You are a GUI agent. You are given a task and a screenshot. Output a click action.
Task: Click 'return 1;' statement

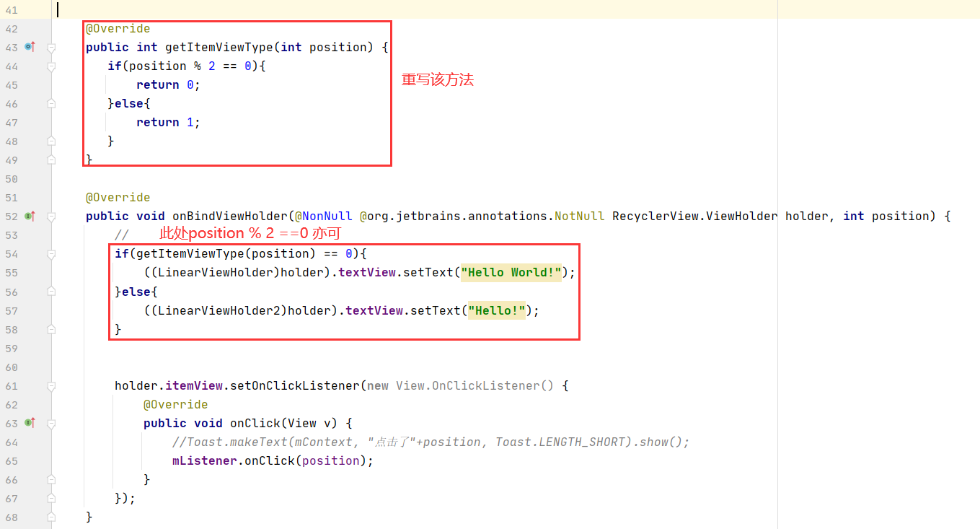(169, 123)
